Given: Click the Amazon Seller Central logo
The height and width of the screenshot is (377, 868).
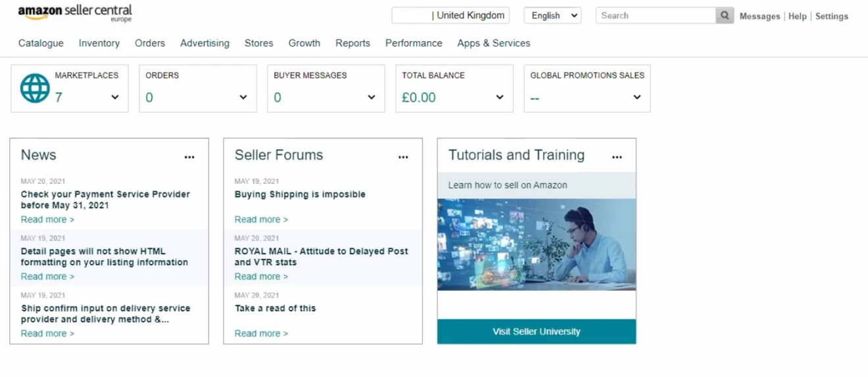Looking at the screenshot, I should [x=75, y=12].
